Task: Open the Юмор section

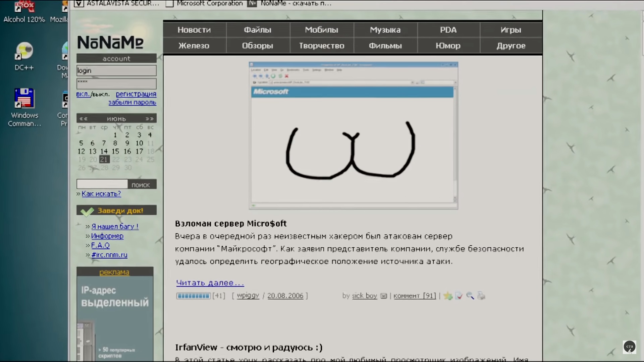Action: click(448, 46)
